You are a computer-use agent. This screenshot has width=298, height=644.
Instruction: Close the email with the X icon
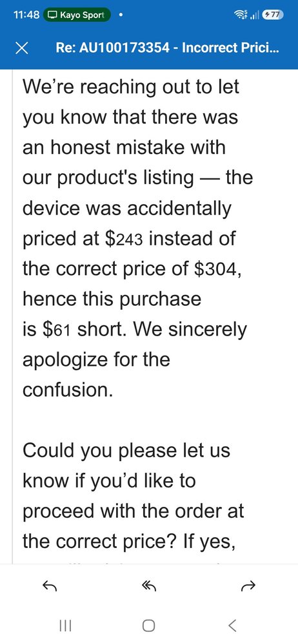(x=22, y=49)
